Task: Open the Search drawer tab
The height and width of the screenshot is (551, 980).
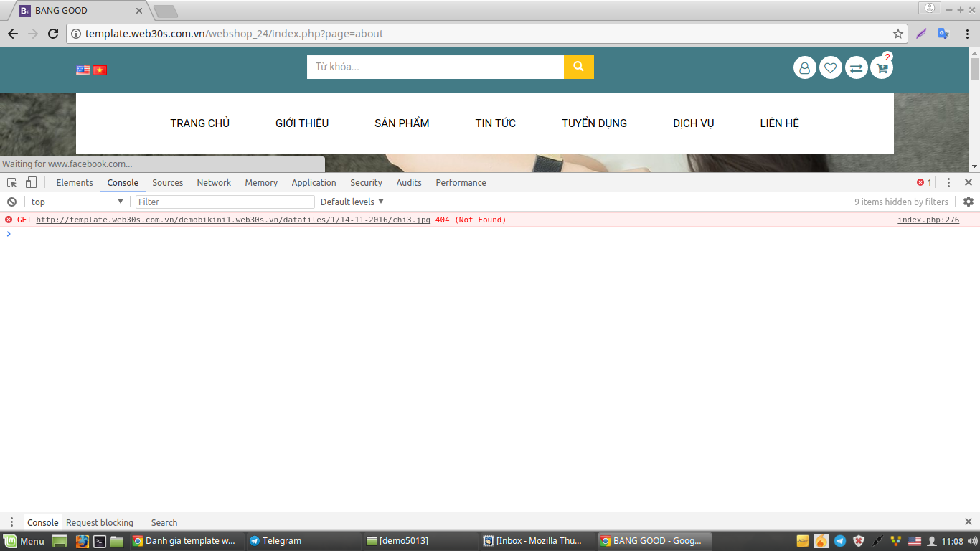Action: tap(164, 522)
